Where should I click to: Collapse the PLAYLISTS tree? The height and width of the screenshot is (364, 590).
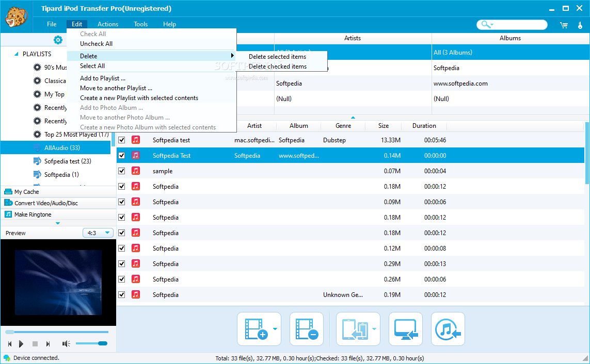coord(16,54)
